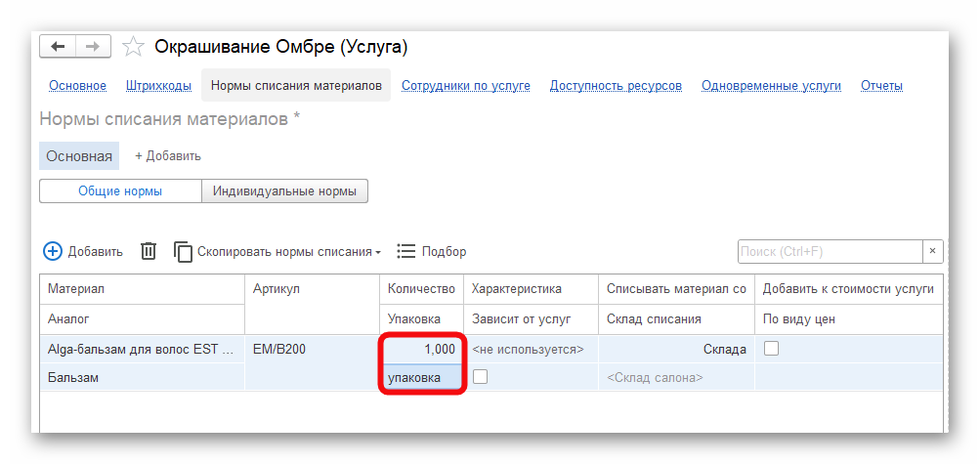980x464 pixels.
Task: Open the Подбор selection list
Action: pyautogui.click(x=432, y=252)
